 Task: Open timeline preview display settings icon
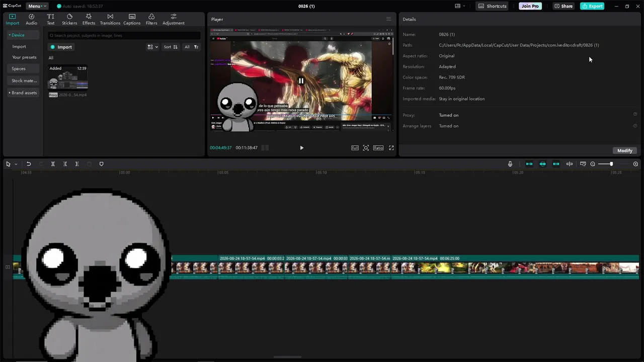coord(583,164)
